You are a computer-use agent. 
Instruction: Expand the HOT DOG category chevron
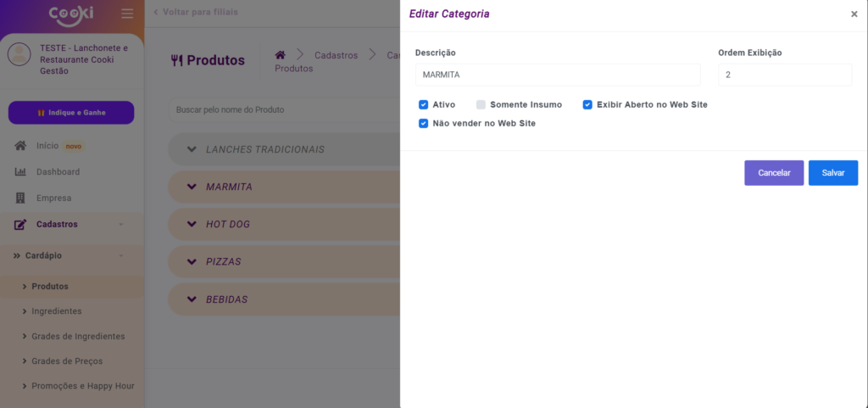190,225
